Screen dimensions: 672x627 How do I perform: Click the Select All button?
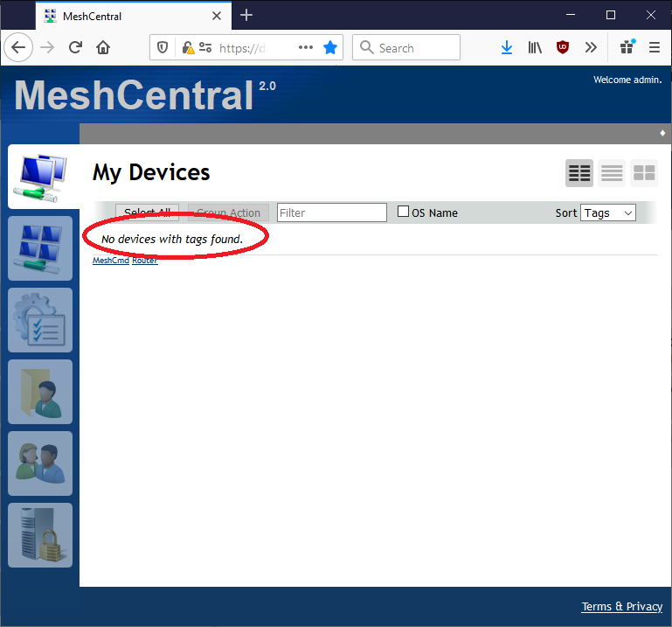147,212
